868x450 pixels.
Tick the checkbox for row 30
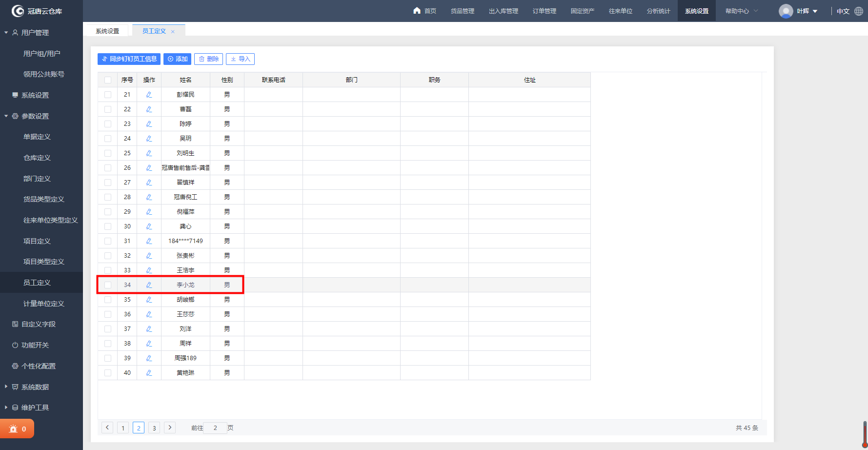coord(108,226)
